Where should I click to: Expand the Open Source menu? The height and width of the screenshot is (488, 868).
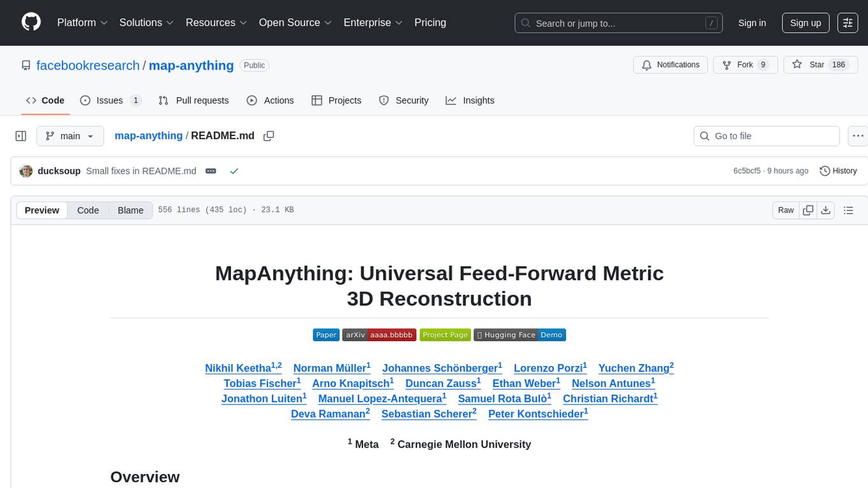(296, 22)
